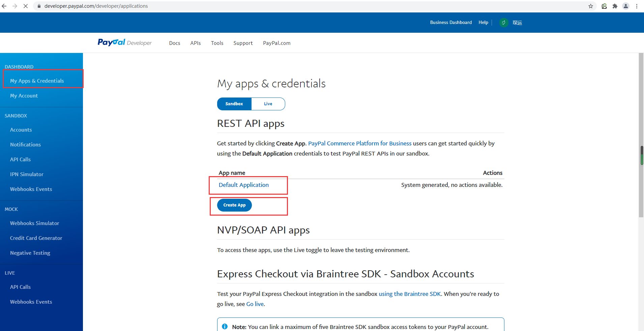Go back with the browser back arrow
The image size is (644, 331).
coord(4,6)
